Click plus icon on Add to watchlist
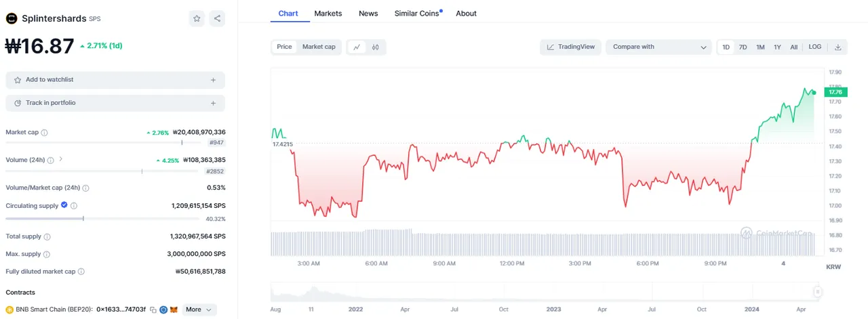Viewport: 868px width, 319px height. click(x=213, y=80)
